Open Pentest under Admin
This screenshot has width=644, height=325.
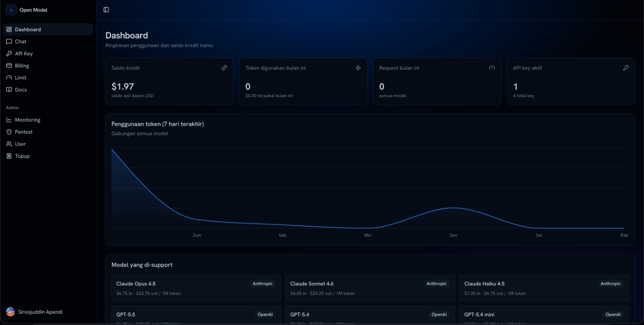pyautogui.click(x=48, y=132)
